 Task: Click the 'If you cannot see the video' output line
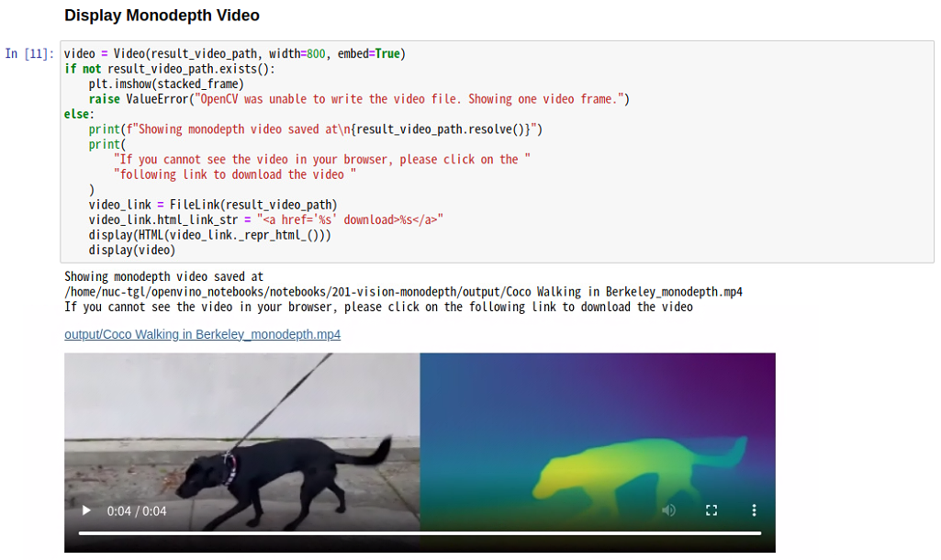tap(378, 307)
